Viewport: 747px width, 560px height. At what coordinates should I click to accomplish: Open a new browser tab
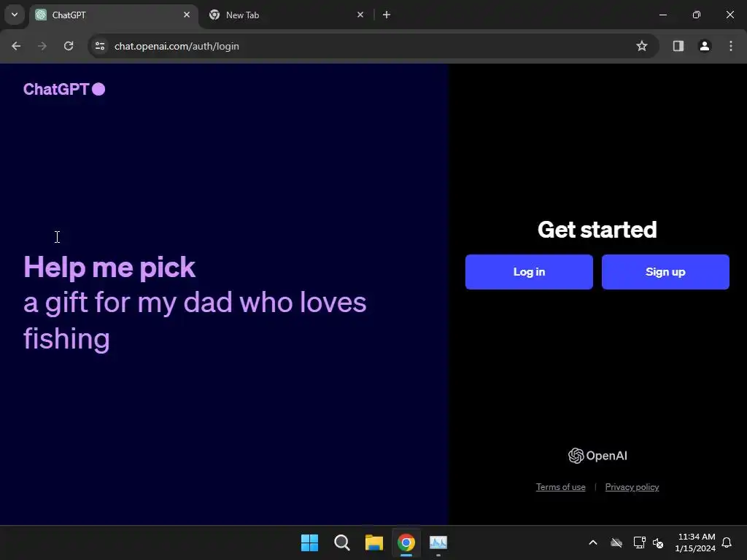(387, 15)
